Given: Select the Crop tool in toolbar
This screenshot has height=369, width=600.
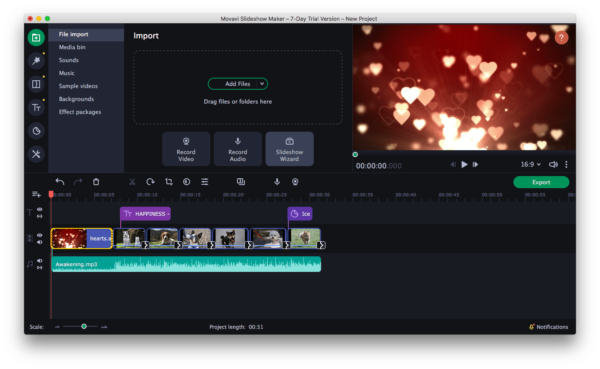Looking at the screenshot, I should click(169, 182).
